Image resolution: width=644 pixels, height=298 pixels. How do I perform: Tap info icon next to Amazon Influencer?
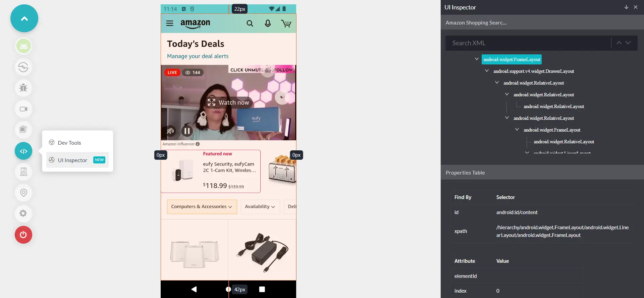tap(198, 144)
